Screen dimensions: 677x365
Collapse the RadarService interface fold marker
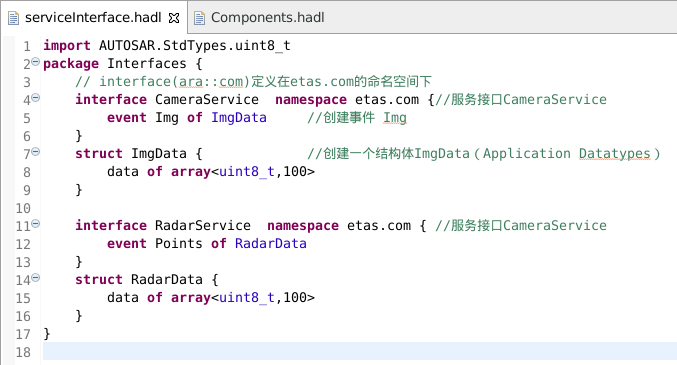tap(36, 223)
